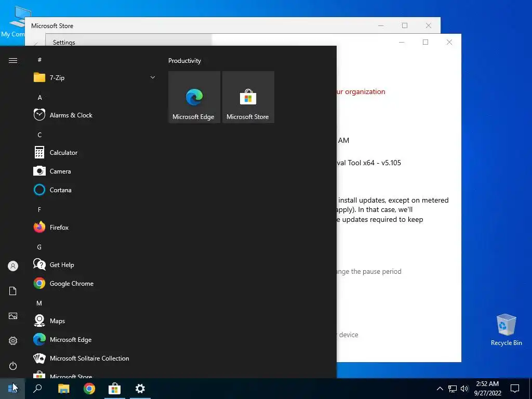Viewport: 532px width, 399px height.
Task: Open the Action Center notifications
Action: [x=515, y=389]
